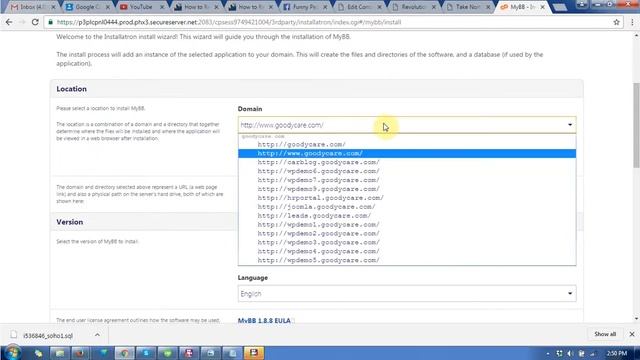Screen dimensions: 640x360
Task: Pick http://leads.goodycare.com/ in the list
Action: coord(407,216)
